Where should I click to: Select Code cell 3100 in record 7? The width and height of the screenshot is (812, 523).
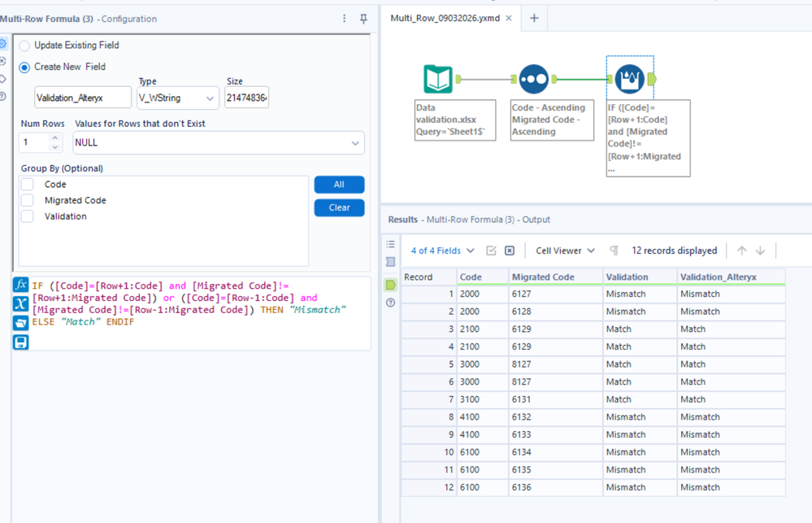(483, 399)
